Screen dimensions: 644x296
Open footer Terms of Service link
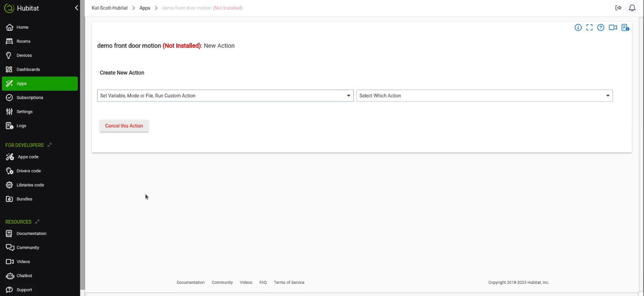tap(289, 283)
